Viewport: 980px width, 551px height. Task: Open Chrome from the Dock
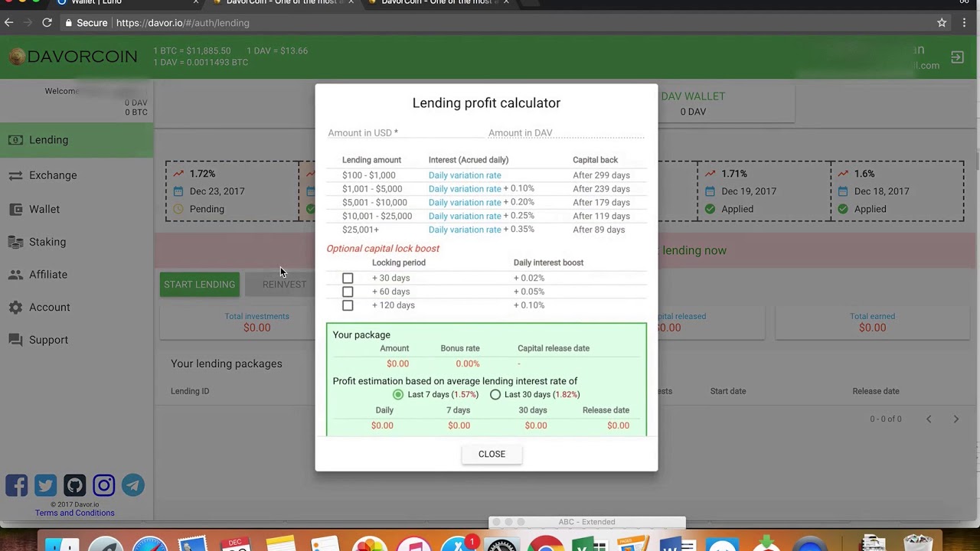545,544
